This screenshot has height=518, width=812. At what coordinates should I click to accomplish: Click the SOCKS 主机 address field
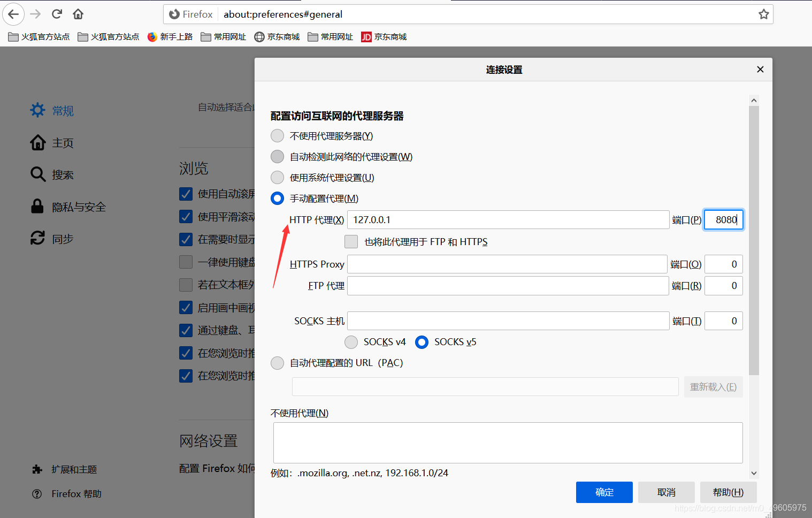pos(508,321)
